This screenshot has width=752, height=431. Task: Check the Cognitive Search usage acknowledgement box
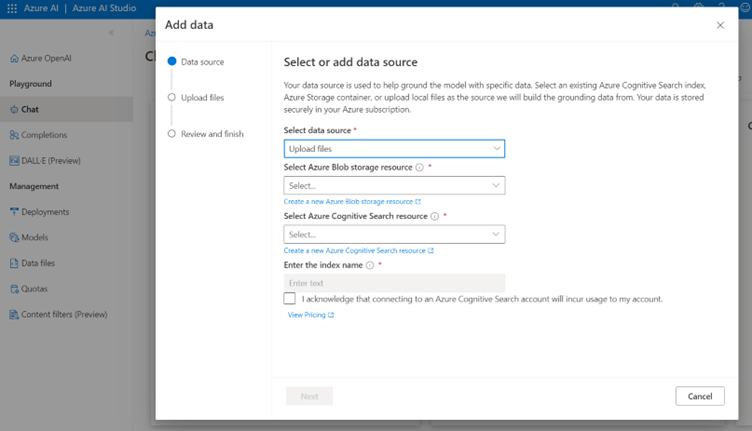tap(290, 299)
